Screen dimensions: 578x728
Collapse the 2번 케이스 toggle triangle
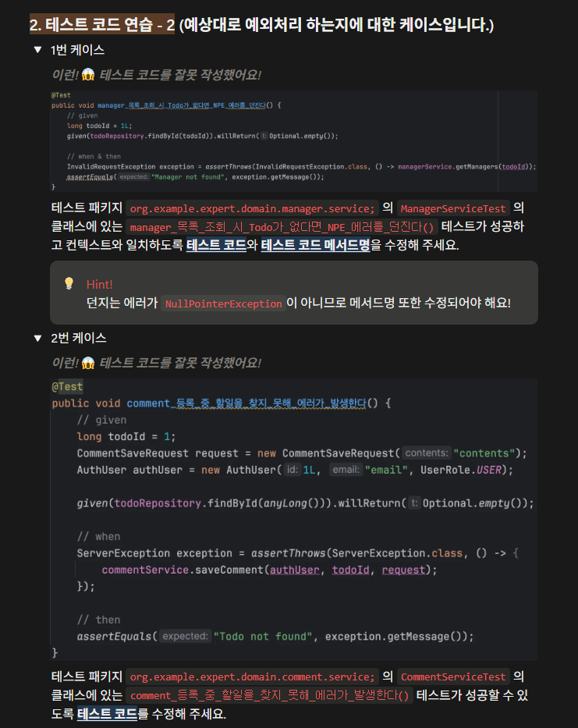pyautogui.click(x=38, y=338)
